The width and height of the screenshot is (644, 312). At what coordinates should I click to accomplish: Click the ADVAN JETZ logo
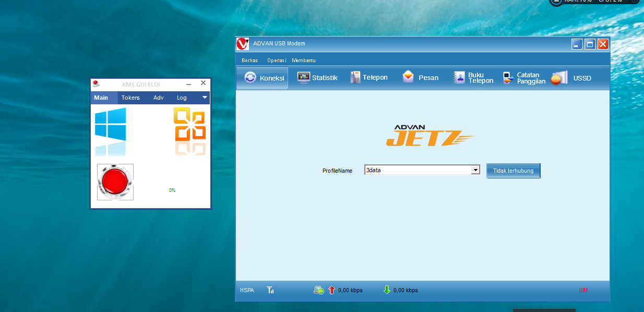[430, 135]
